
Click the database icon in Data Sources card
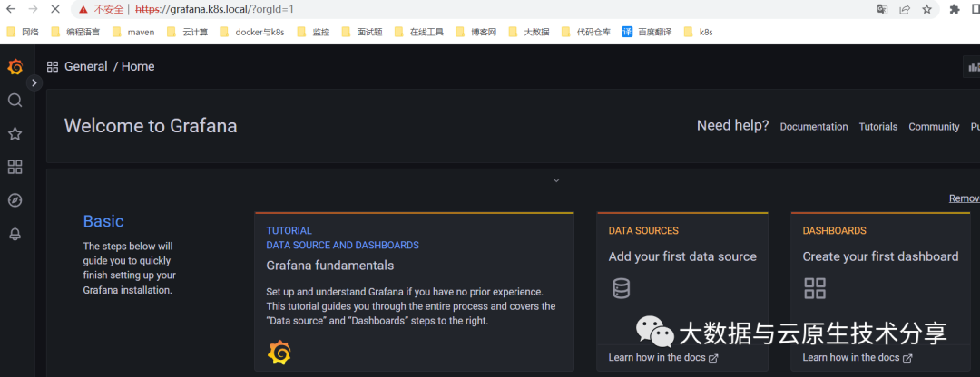click(x=622, y=288)
